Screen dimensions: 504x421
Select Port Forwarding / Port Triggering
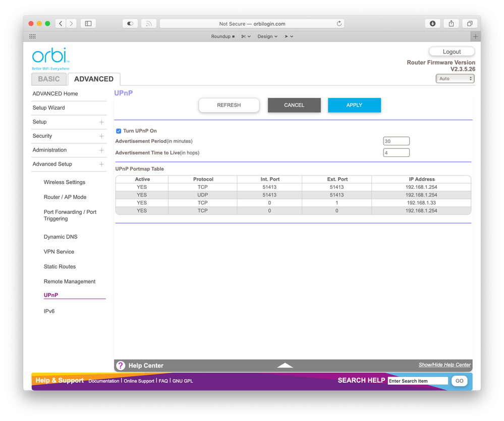70,215
